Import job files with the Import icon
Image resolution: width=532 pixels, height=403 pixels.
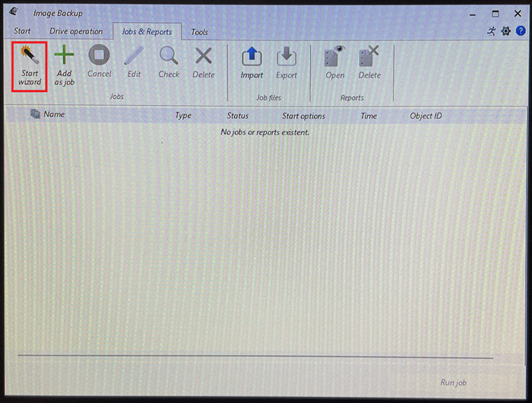(252, 57)
